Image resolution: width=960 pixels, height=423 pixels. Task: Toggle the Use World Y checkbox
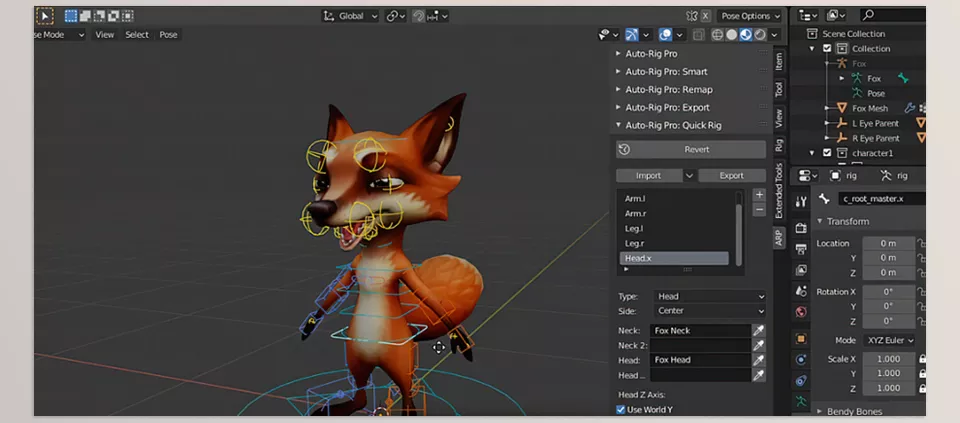pos(621,410)
